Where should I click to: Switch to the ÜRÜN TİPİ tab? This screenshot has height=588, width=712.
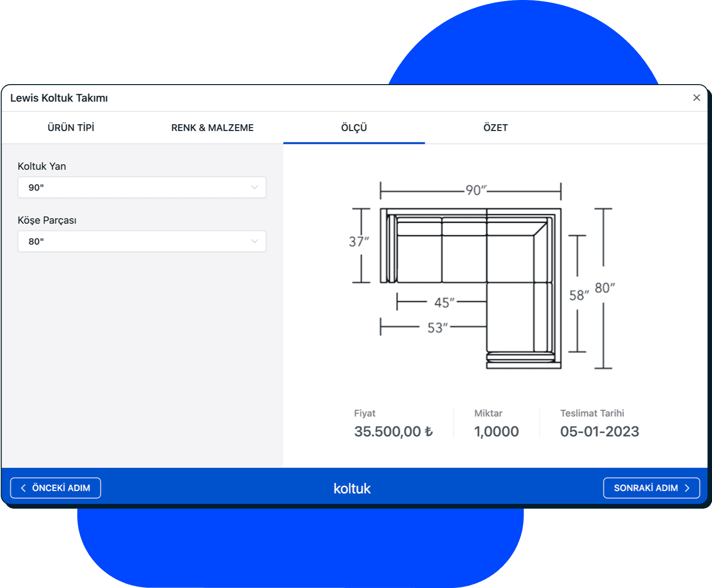point(71,128)
